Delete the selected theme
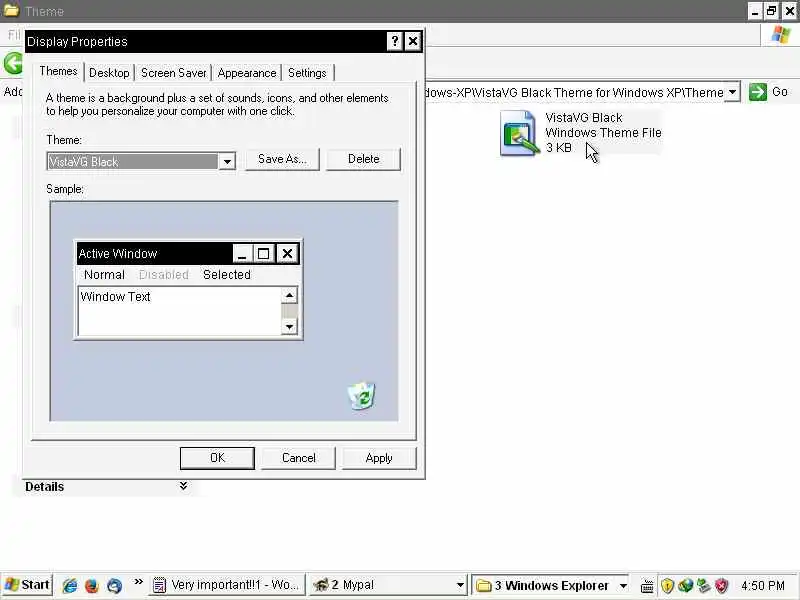 tap(363, 159)
